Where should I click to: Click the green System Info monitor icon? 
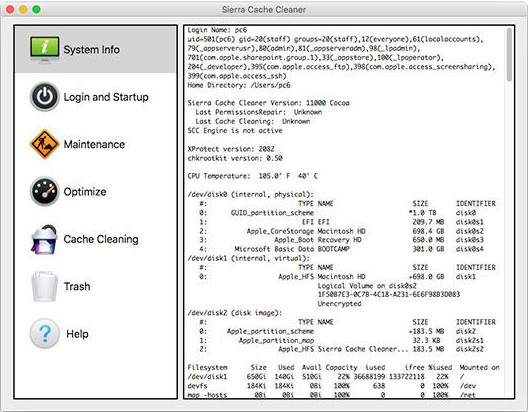44,50
